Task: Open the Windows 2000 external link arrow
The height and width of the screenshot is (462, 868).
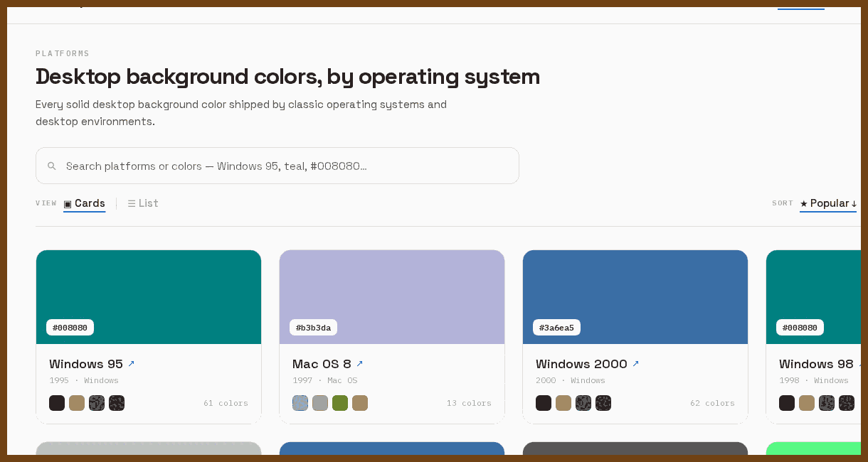Action: [x=635, y=364]
